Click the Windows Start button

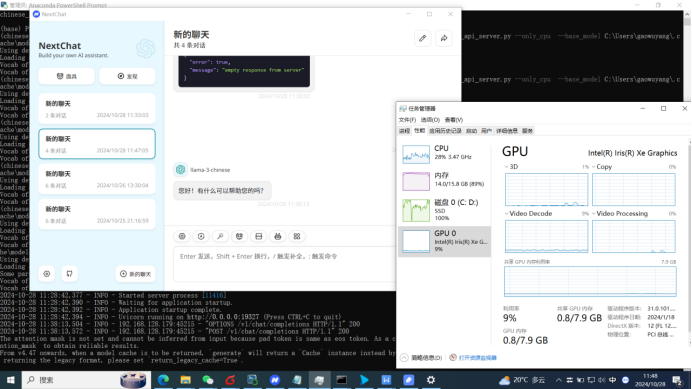point(11,380)
